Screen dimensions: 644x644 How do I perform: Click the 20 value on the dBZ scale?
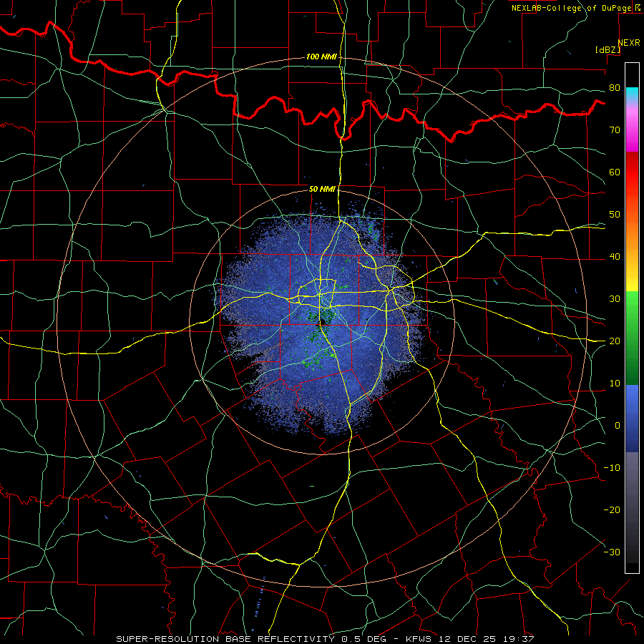click(x=615, y=341)
